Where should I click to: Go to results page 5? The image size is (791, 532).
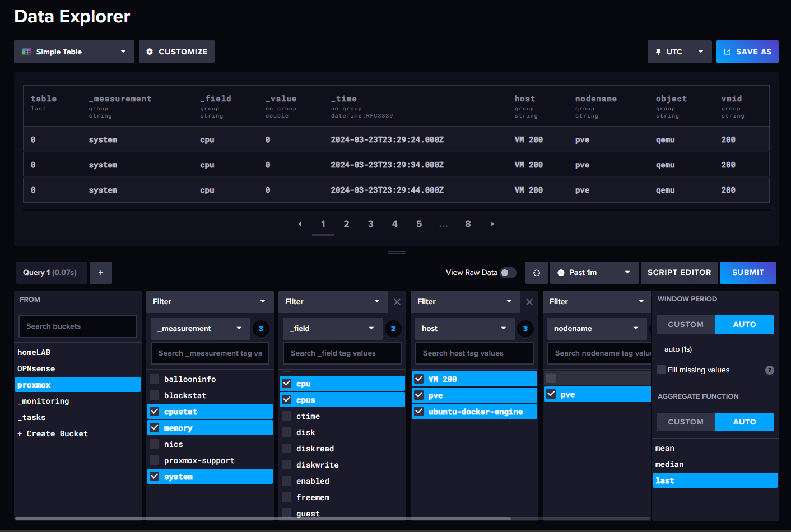click(x=419, y=224)
